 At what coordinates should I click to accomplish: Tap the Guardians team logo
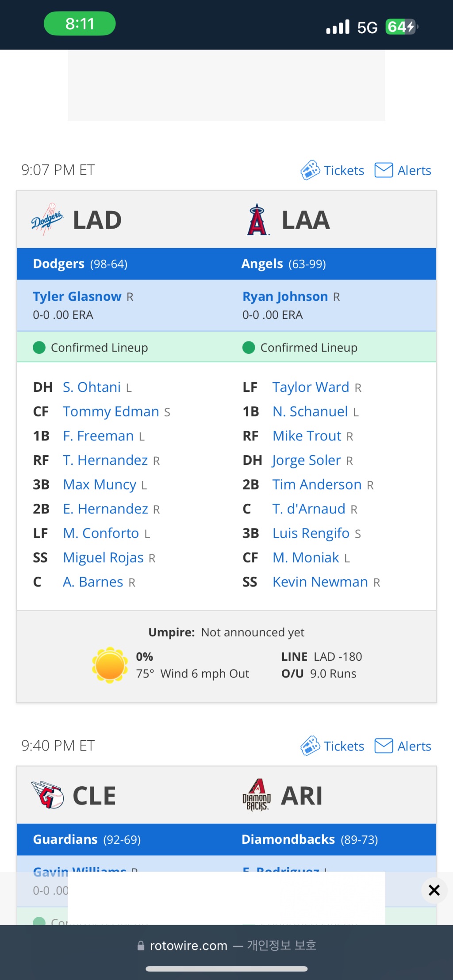click(x=48, y=795)
